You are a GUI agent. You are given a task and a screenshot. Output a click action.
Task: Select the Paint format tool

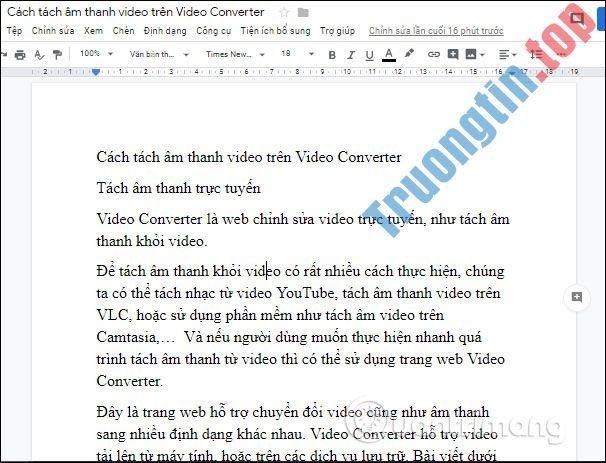pos(57,55)
